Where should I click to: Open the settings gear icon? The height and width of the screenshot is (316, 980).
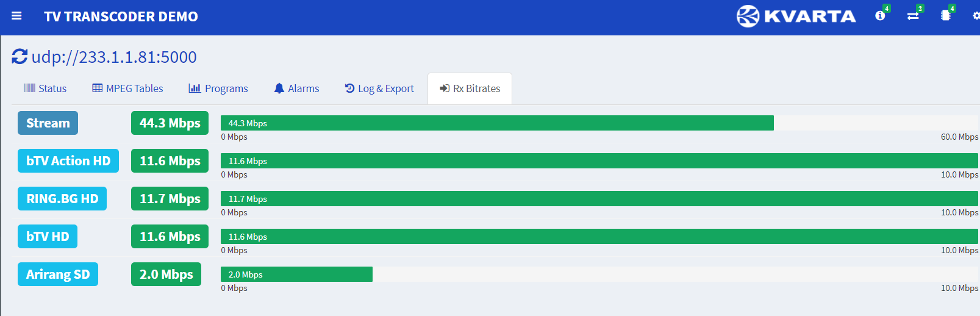pyautogui.click(x=976, y=16)
